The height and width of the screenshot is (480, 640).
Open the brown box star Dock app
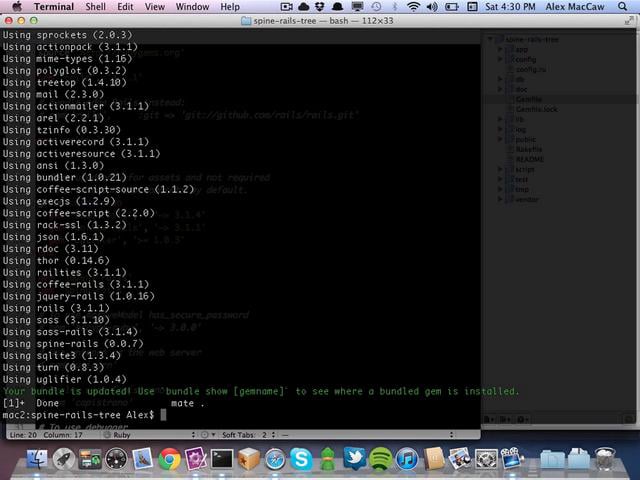tap(249, 459)
